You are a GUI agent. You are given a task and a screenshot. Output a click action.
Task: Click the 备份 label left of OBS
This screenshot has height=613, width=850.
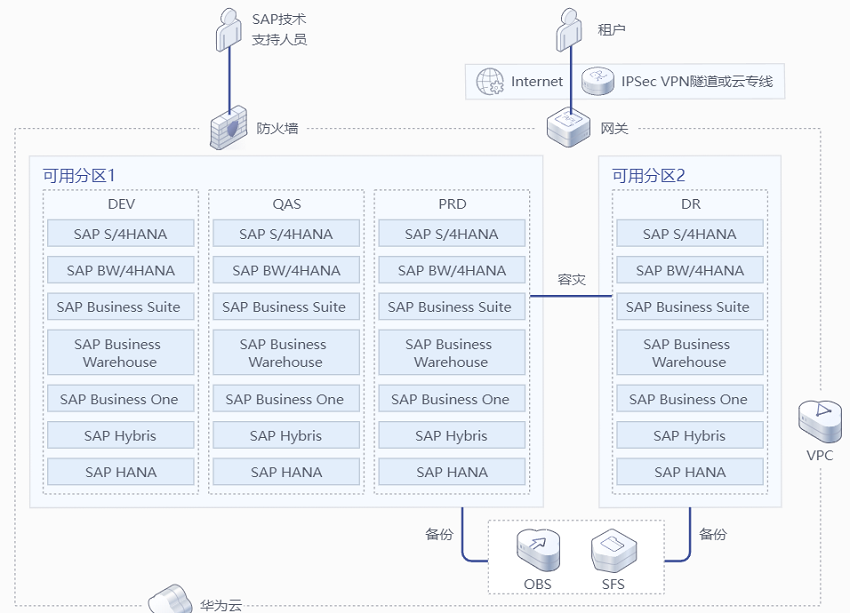click(x=439, y=534)
